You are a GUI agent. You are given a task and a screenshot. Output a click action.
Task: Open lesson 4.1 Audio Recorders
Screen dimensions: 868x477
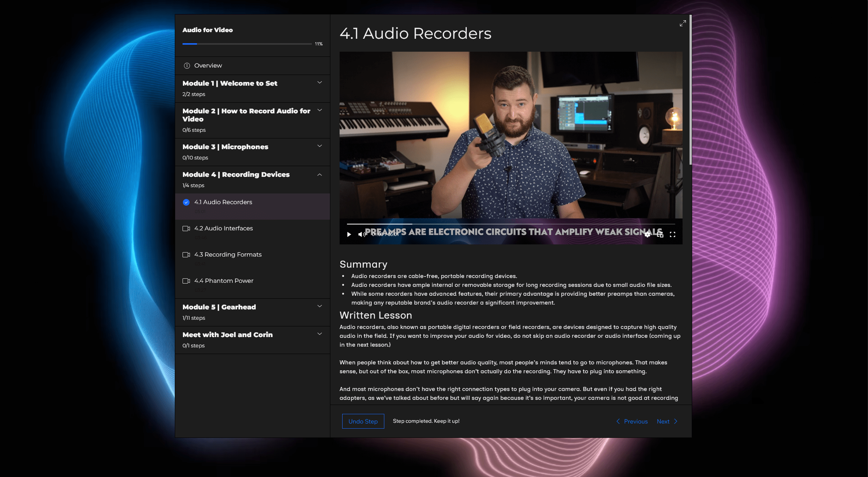252,206
